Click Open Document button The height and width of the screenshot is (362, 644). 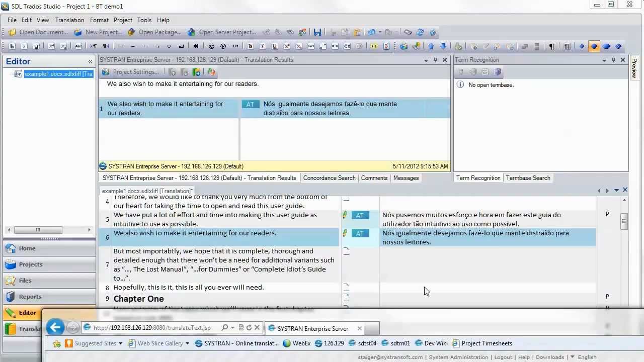point(38,32)
